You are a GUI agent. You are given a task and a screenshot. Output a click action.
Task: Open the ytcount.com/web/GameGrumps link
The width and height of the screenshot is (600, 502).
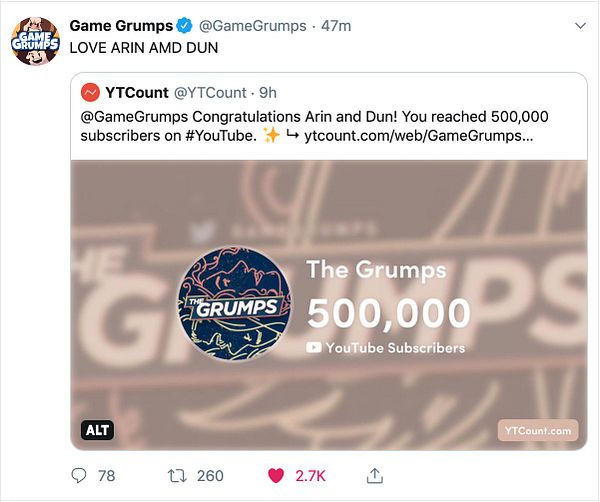419,135
